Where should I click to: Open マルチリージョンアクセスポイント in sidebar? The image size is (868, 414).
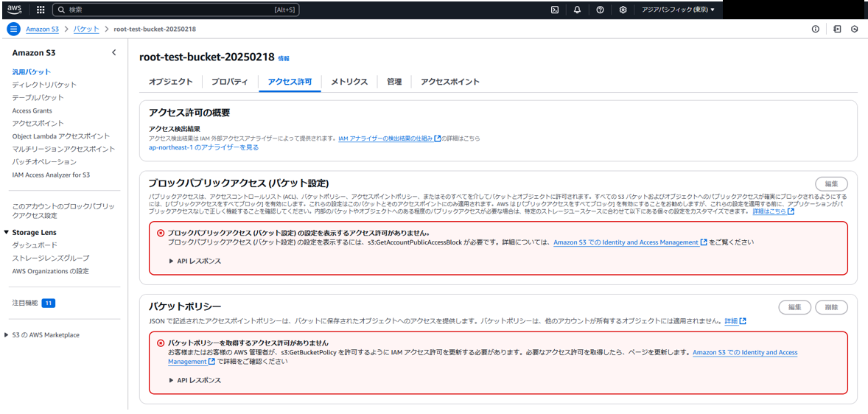tap(63, 149)
